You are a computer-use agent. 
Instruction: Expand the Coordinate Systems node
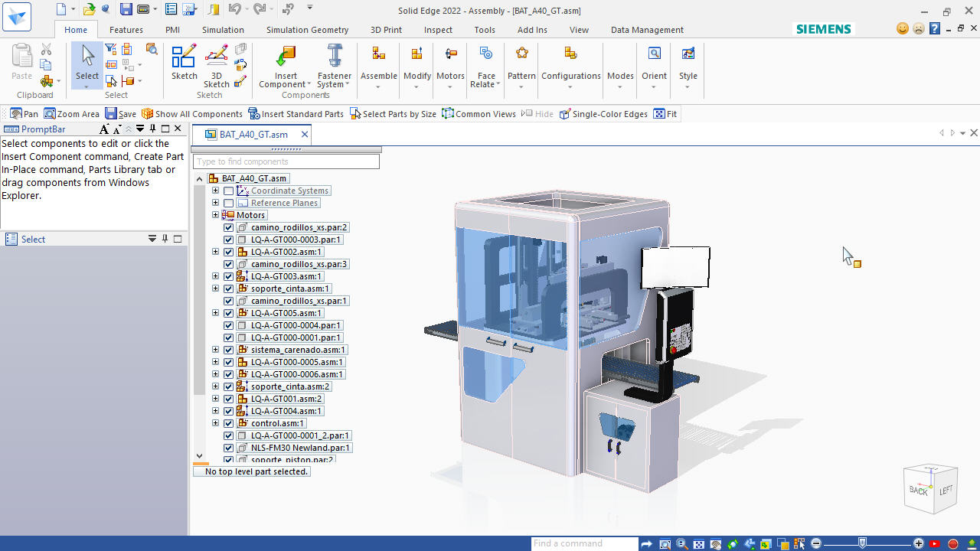click(x=215, y=191)
